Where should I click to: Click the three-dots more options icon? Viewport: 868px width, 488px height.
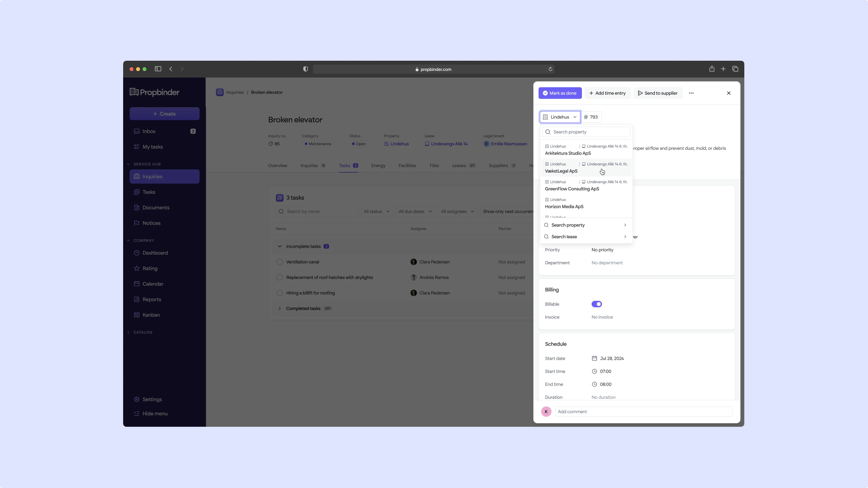click(x=691, y=93)
